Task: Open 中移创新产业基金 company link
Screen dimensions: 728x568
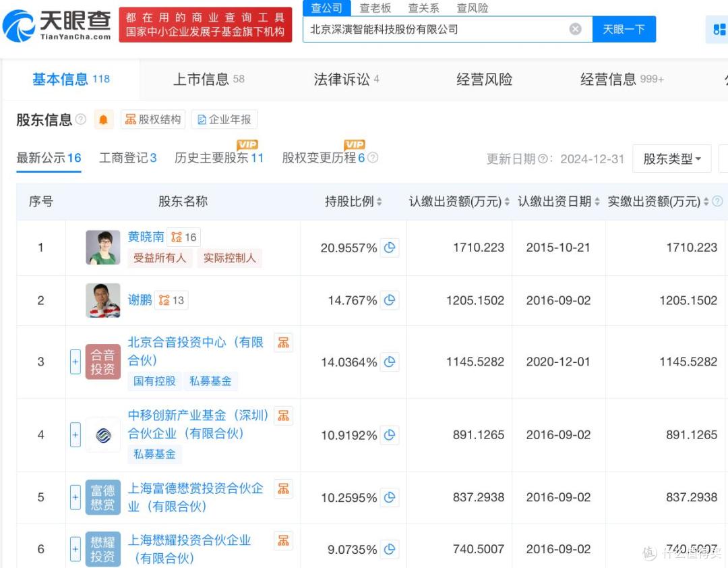Action: pyautogui.click(x=198, y=424)
